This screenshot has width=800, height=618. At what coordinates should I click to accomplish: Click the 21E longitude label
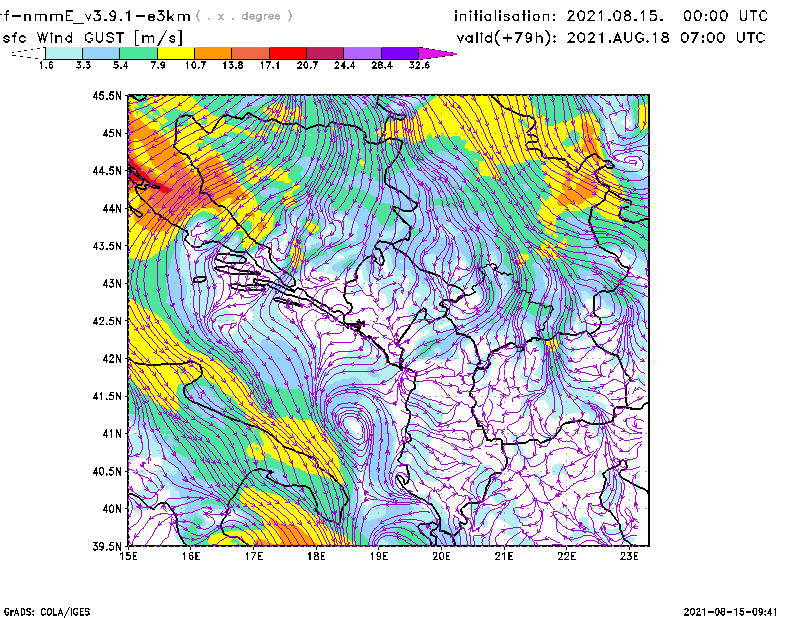click(504, 556)
